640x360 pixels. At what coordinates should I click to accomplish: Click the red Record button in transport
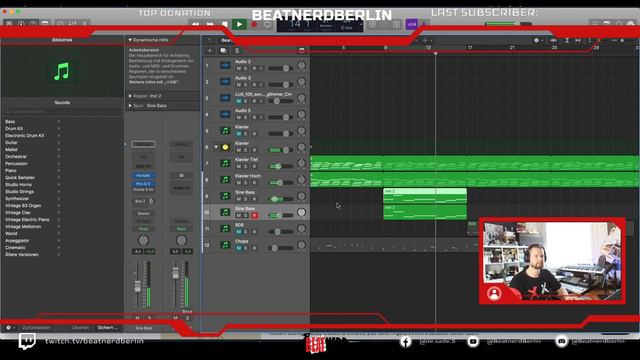point(254,24)
